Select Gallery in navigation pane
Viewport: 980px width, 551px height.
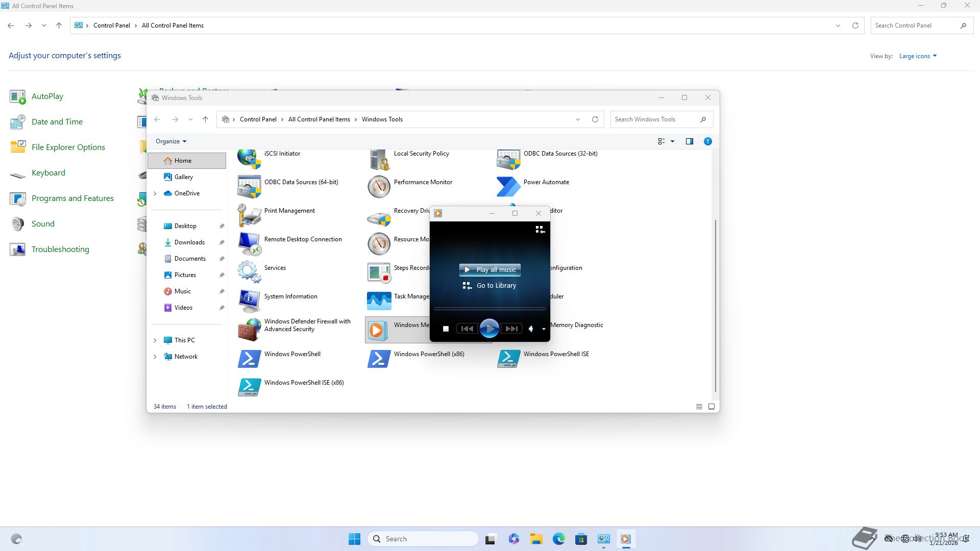click(183, 177)
